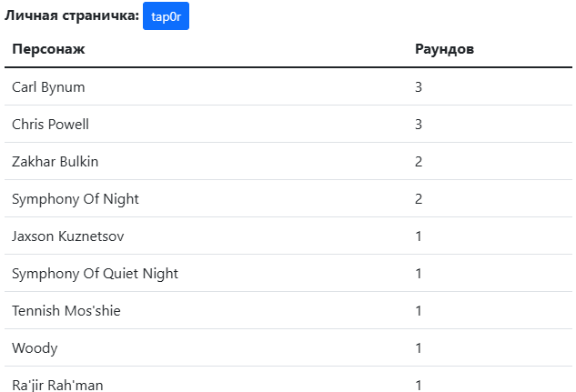Screen dimensions: 576x392
Task: Select the Tennish Mos'shie entry
Action: (66, 311)
